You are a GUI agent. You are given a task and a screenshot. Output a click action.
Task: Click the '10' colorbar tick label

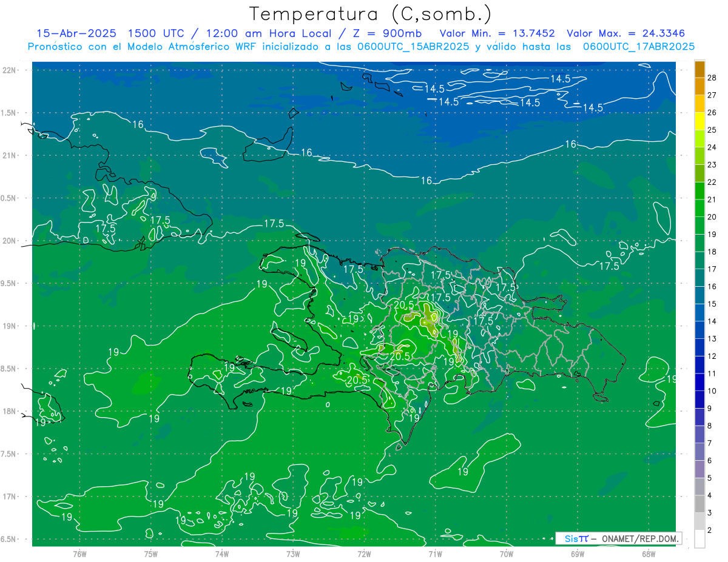[x=712, y=391]
